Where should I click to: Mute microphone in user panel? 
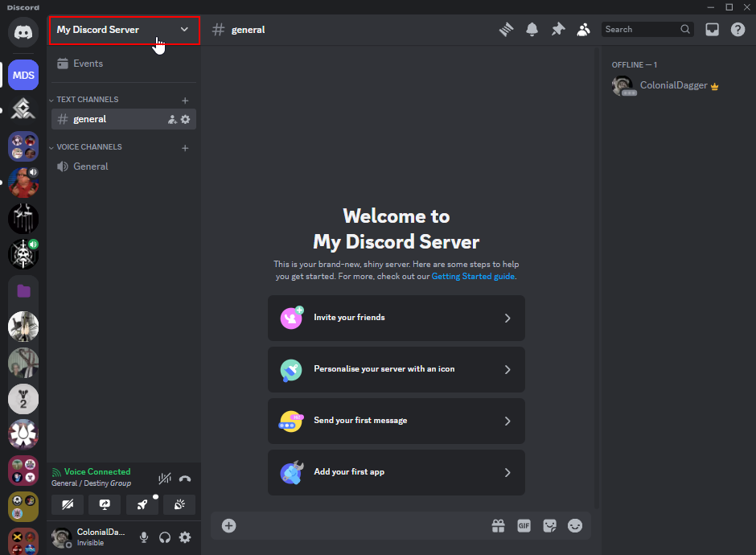144,537
